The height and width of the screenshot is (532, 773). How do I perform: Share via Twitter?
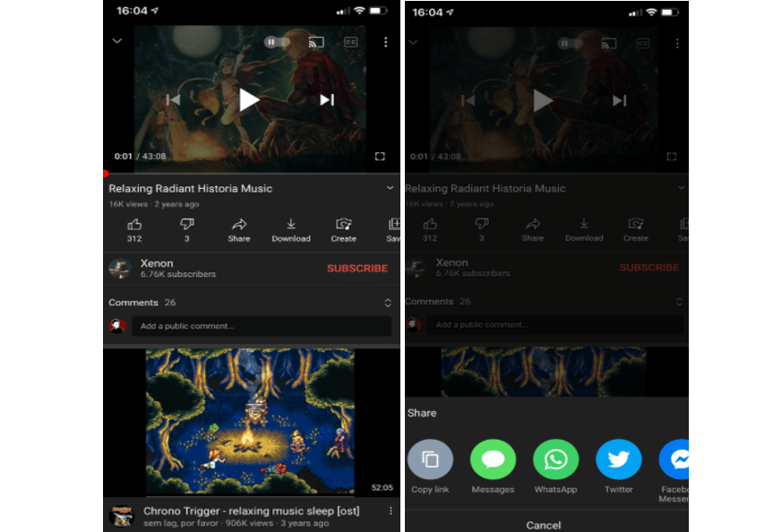(x=619, y=466)
